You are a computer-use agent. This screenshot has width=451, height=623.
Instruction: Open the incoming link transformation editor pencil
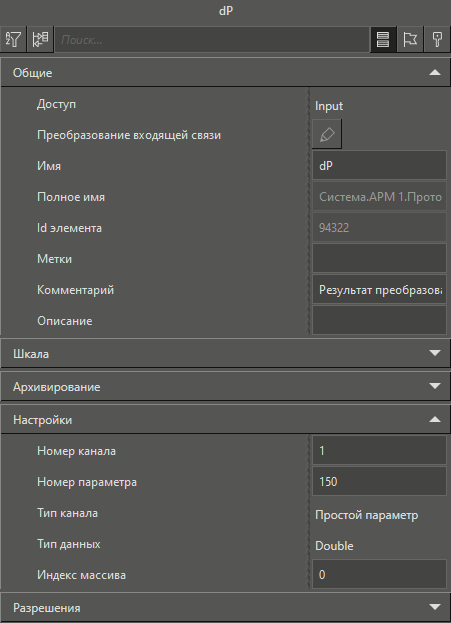(x=327, y=134)
